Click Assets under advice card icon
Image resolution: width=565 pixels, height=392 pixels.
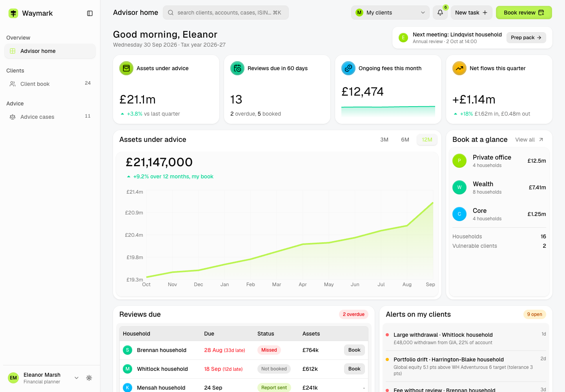pyautogui.click(x=126, y=68)
